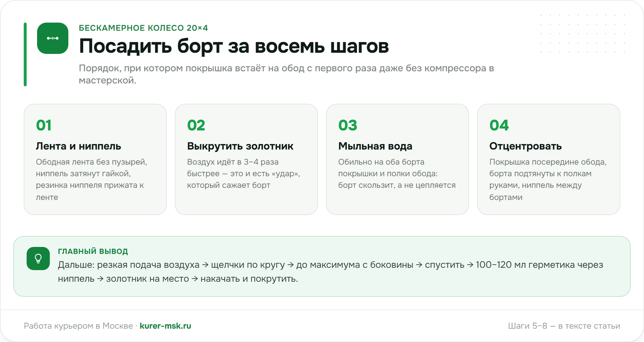Click the footer note 'Шаги 5–8 — в тексте статьи'
Viewport: 644px width, 342px height.
pyautogui.click(x=564, y=326)
